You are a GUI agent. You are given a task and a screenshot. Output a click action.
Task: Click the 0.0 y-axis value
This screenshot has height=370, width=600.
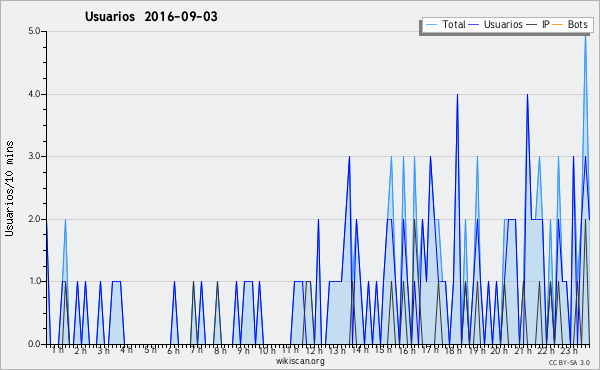(x=34, y=344)
